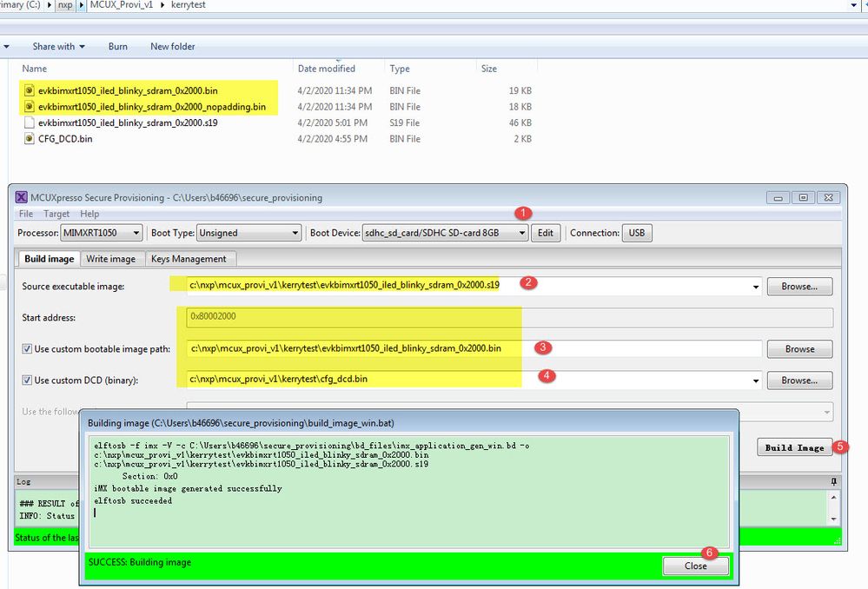
Task: Toggle Use custom DCD (binary) checkbox
Action: tap(27, 381)
